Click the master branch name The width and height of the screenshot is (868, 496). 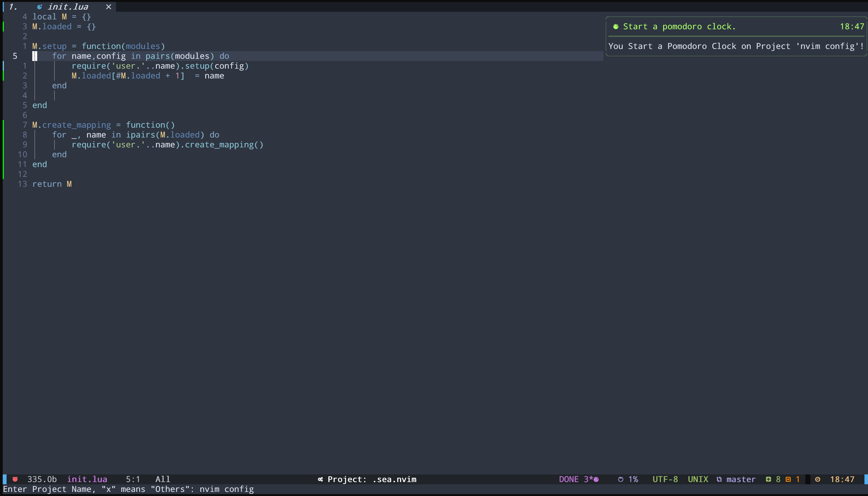(x=741, y=479)
